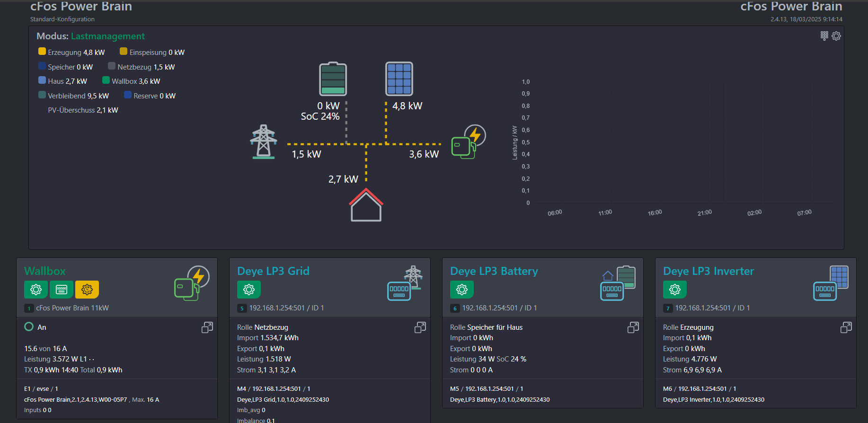
Task: Click the battery storage icon in flow diagram
Action: point(333,79)
